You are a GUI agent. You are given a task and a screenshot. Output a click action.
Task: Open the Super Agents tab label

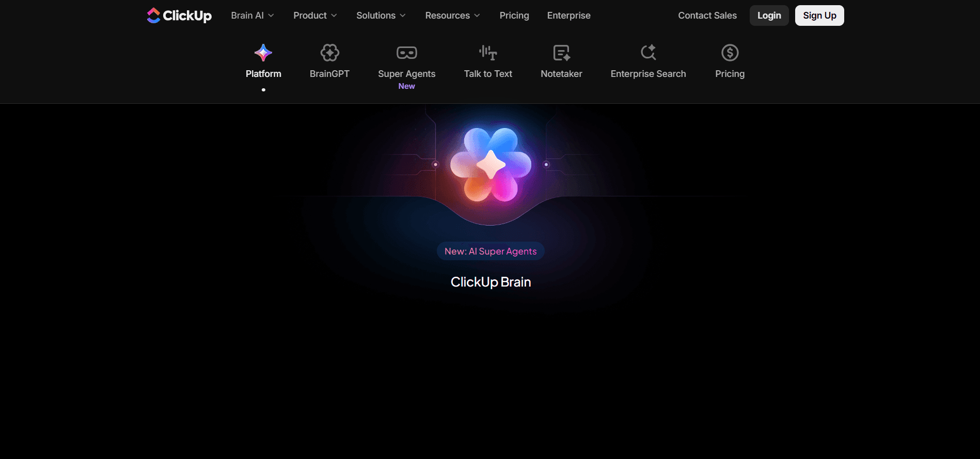[x=407, y=74]
